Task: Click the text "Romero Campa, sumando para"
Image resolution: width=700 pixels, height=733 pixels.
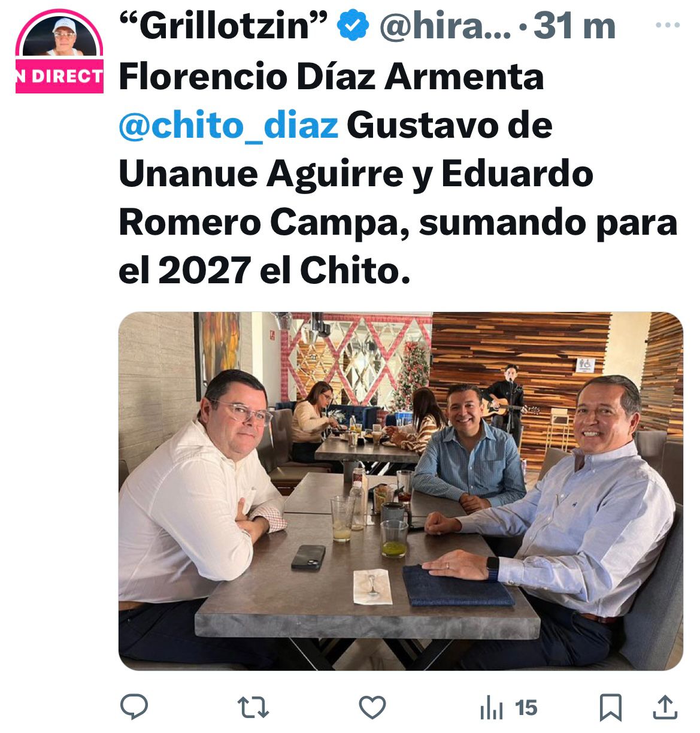Action: pos(398,223)
